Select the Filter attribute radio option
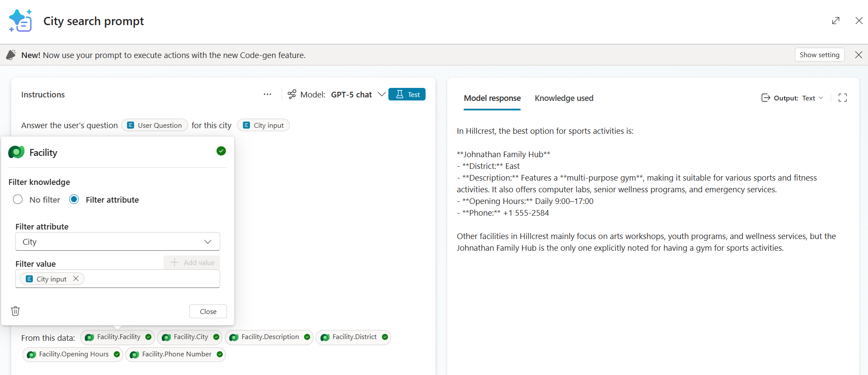 (x=74, y=200)
